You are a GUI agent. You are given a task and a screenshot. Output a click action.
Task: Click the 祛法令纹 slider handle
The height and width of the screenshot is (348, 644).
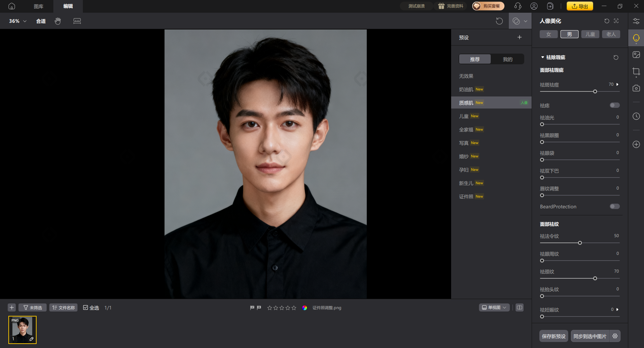pyautogui.click(x=580, y=243)
